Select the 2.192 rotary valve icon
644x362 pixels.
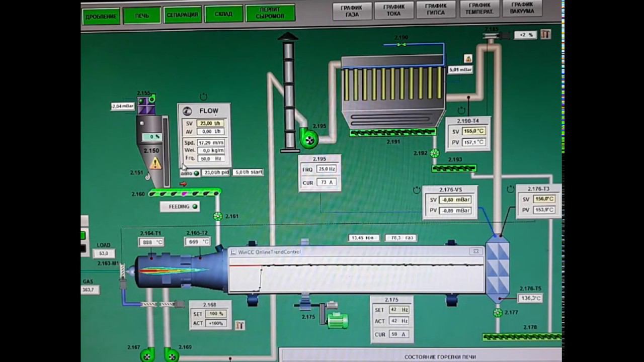(x=435, y=153)
